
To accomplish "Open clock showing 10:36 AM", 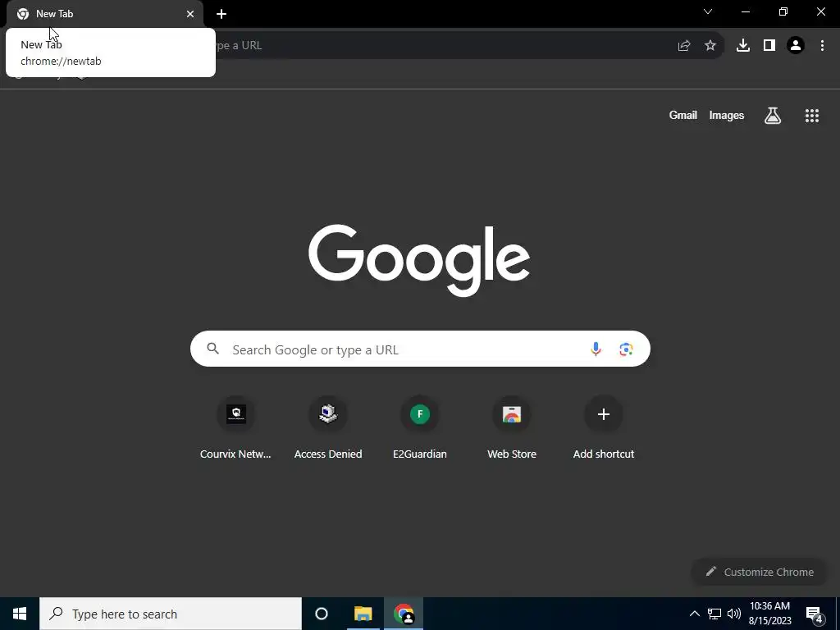I will pyautogui.click(x=769, y=614).
